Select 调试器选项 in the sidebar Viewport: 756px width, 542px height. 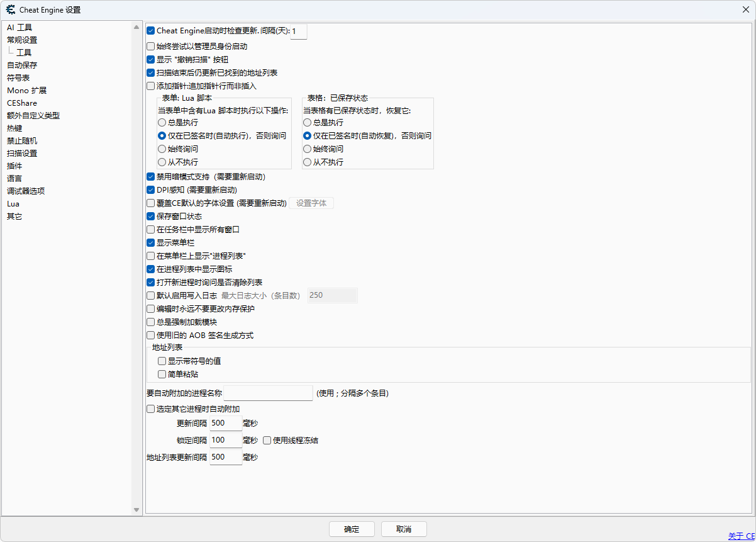click(x=26, y=191)
